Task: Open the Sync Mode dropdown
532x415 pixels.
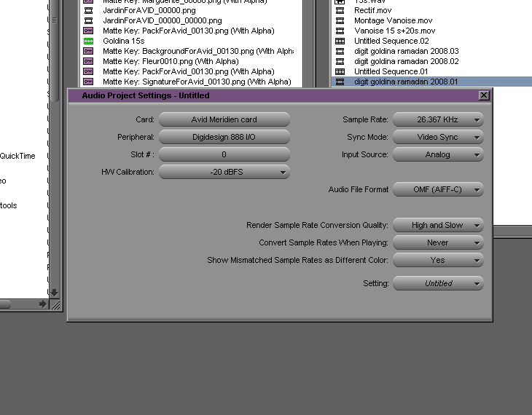Action: pyautogui.click(x=438, y=138)
